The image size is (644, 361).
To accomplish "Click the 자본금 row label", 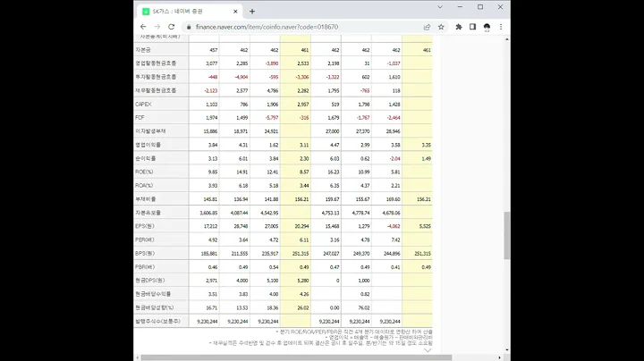I will [x=143, y=50].
